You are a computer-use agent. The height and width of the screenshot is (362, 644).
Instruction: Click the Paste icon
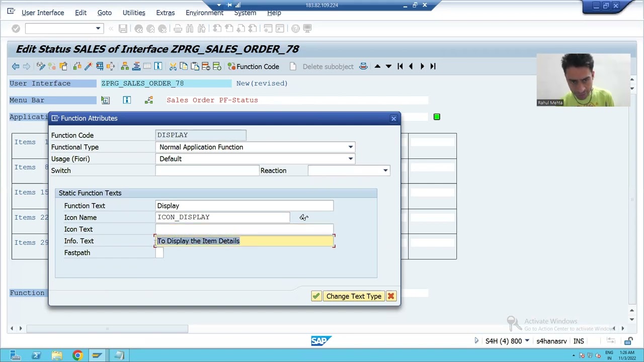(195, 66)
